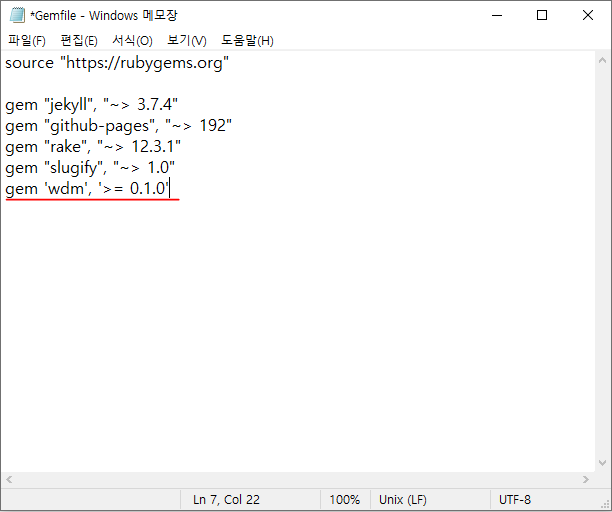Screen dimensions: 612x512
Task: Click the horizontal scrollbar right arrow
Action: 585,479
